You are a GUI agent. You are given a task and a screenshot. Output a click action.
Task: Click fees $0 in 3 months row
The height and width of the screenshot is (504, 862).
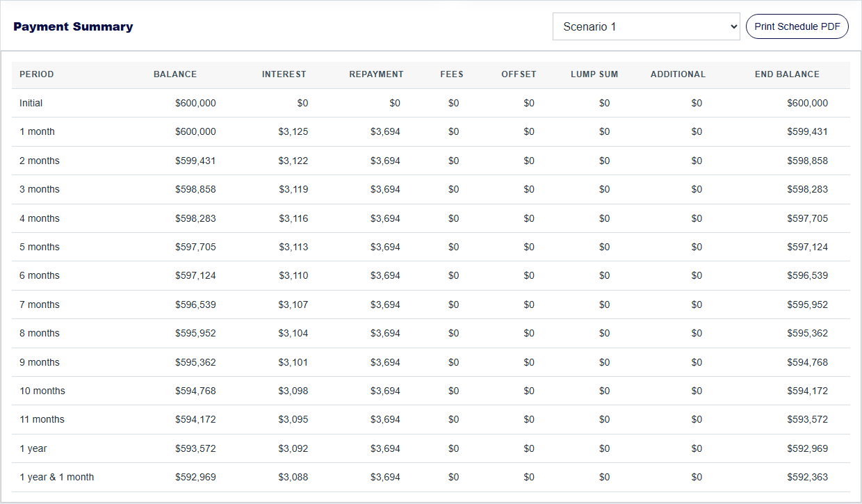[x=454, y=189]
